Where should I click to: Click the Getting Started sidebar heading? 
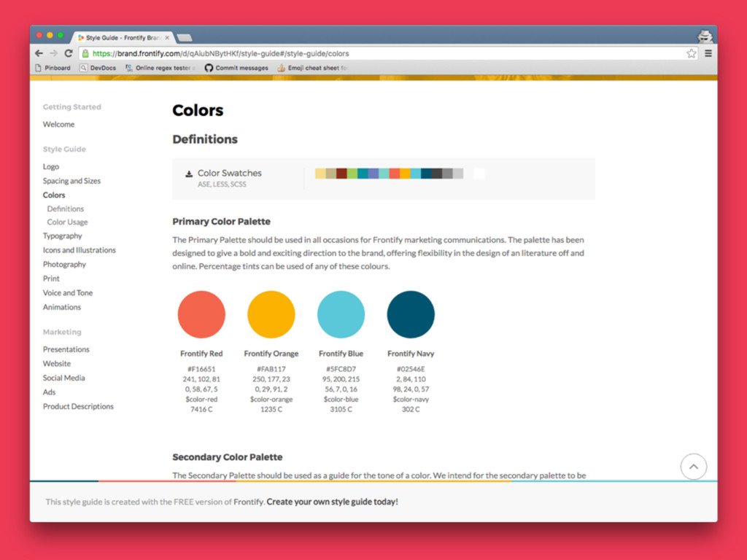pos(72,107)
